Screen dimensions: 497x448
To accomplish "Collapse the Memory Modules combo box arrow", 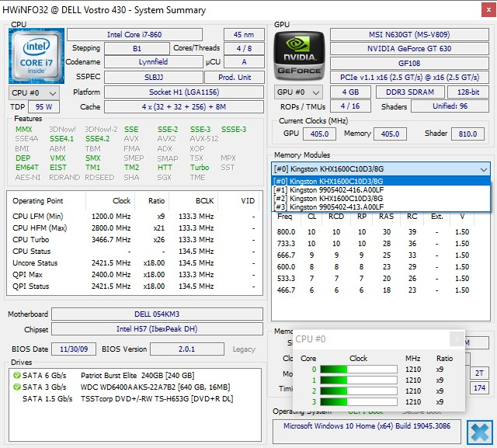I will (483, 169).
